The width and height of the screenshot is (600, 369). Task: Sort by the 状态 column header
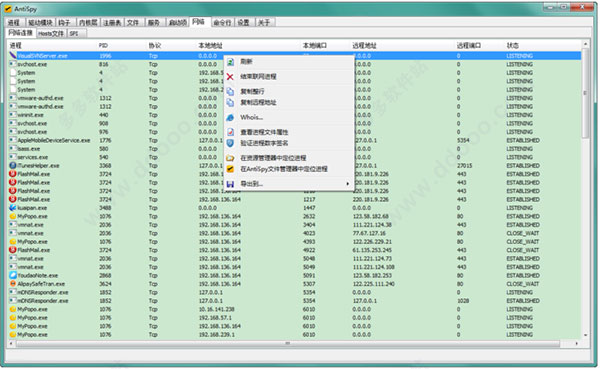(513, 46)
